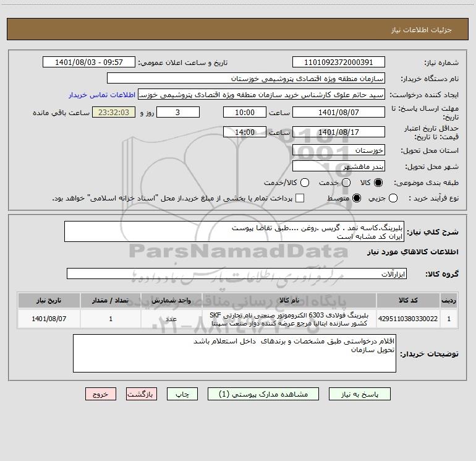The width and height of the screenshot is (476, 461).
Task: Click the SKF 6303 bearing product name cell
Action: 289,319
